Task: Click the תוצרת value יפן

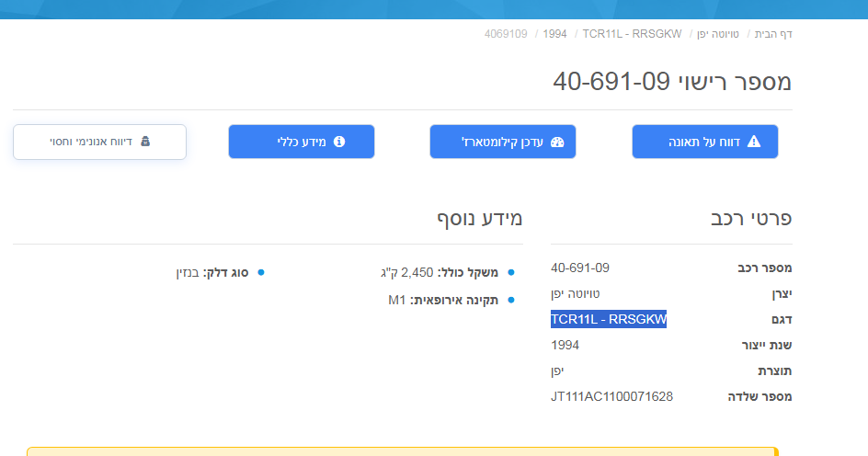Action: [x=557, y=371]
